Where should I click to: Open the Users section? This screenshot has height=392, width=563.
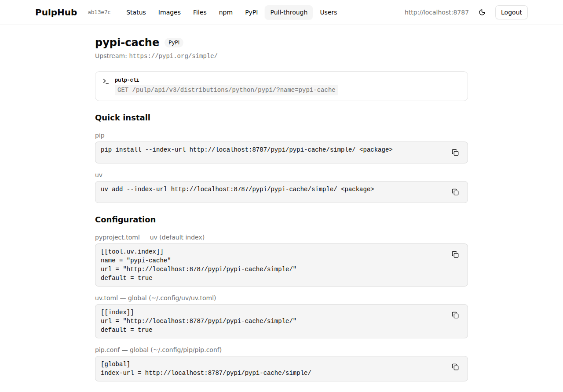[x=329, y=12]
